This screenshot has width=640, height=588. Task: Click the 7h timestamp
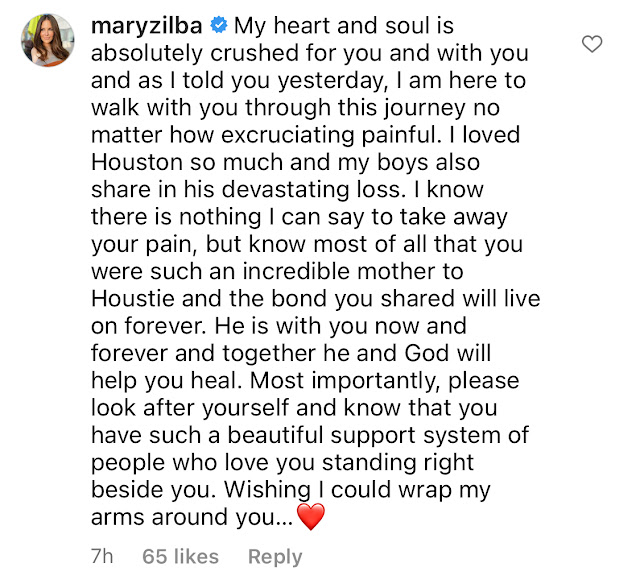(x=102, y=556)
